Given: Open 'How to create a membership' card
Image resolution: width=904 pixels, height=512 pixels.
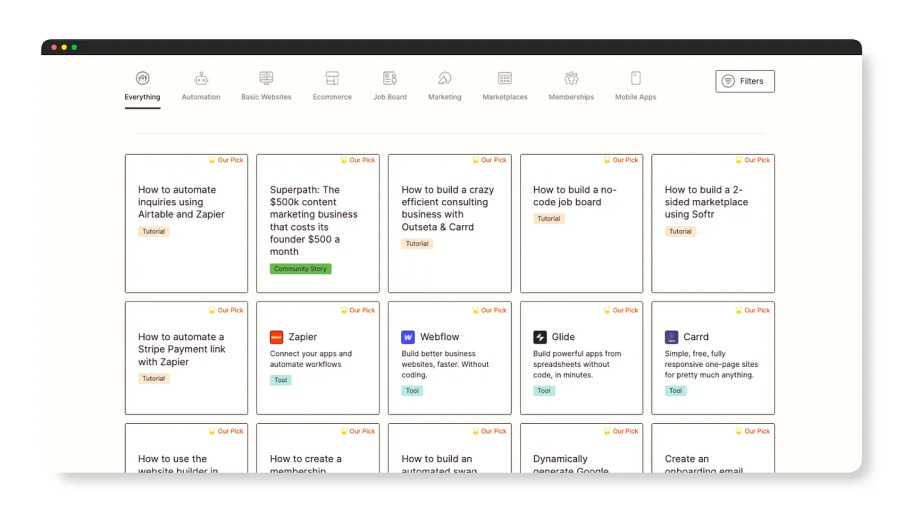Looking at the screenshot, I should click(x=318, y=449).
